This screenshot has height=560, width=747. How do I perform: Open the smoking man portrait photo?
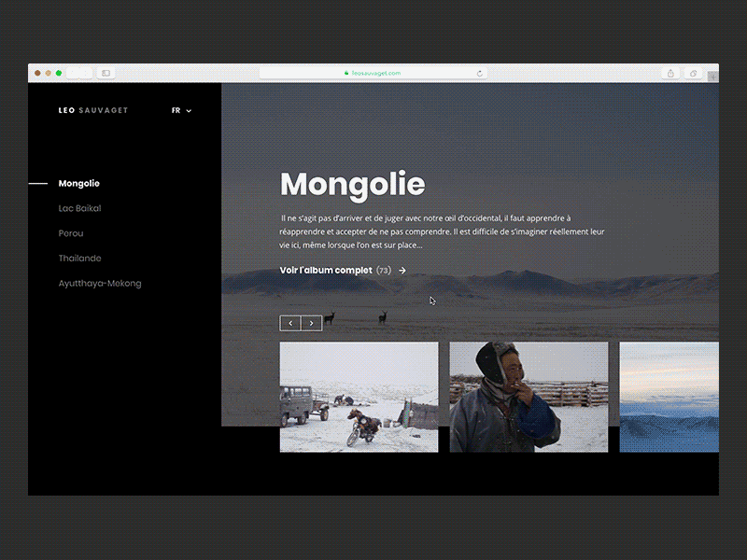pos(529,397)
